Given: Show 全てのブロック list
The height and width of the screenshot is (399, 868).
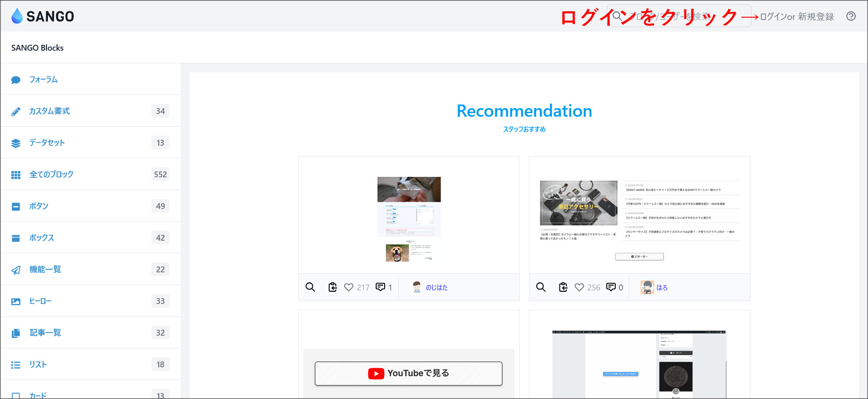Looking at the screenshot, I should pos(51,175).
